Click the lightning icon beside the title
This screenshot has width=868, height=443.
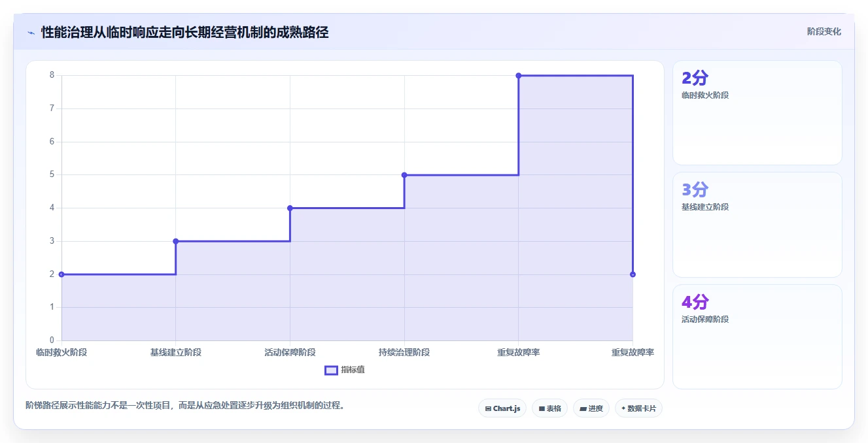click(31, 33)
